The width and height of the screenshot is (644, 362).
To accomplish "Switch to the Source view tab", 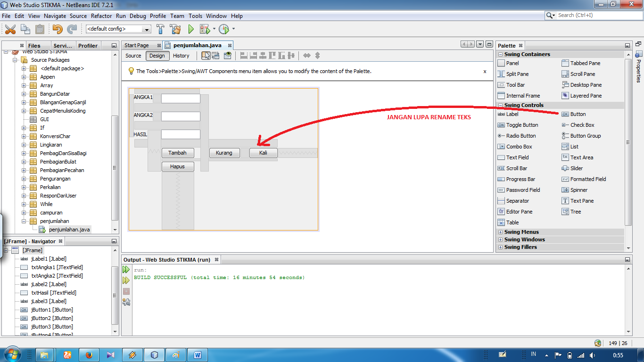I will (x=133, y=56).
